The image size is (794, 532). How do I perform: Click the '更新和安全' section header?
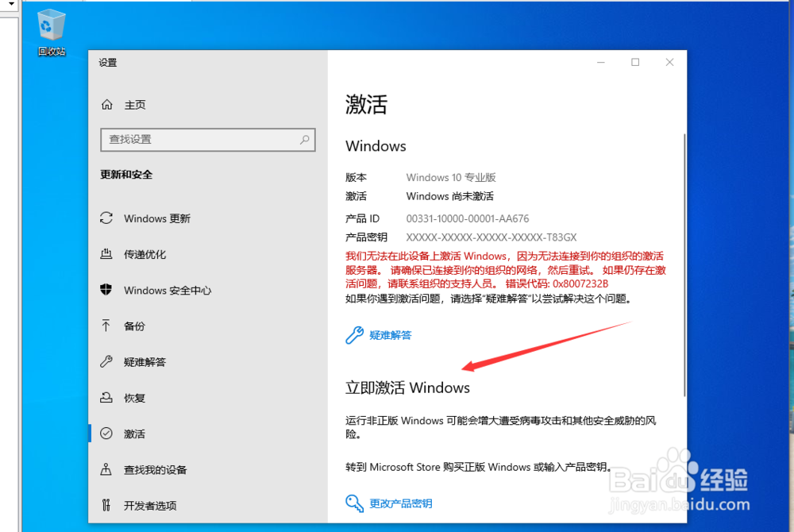click(x=126, y=175)
